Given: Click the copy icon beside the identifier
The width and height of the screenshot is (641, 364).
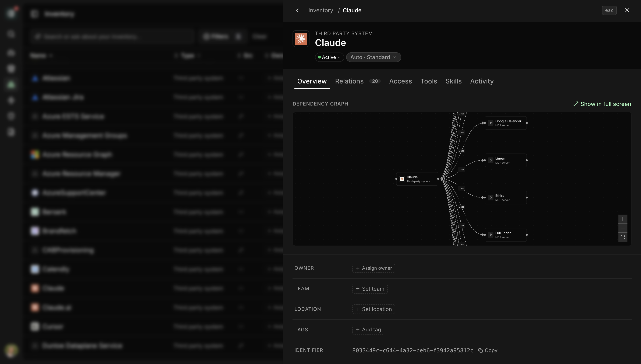Looking at the screenshot, I should point(481,350).
